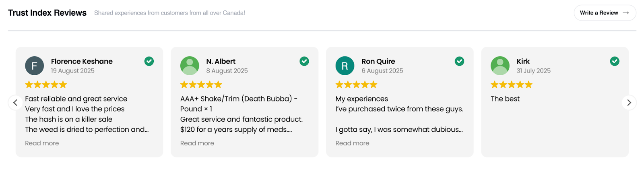Viewport: 644px width, 180px height.
Task: Click verified checkmark on Kirk's review
Action: 615,61
